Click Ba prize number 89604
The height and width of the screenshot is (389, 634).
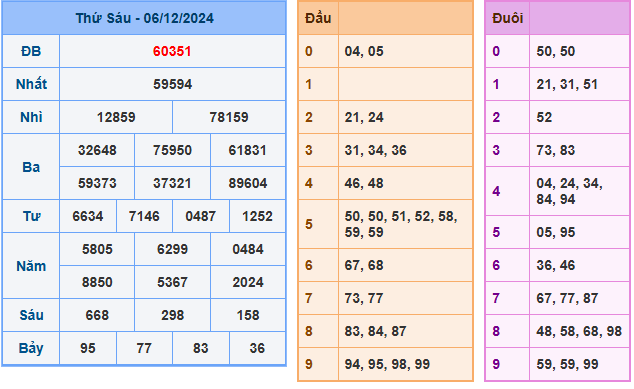(247, 183)
